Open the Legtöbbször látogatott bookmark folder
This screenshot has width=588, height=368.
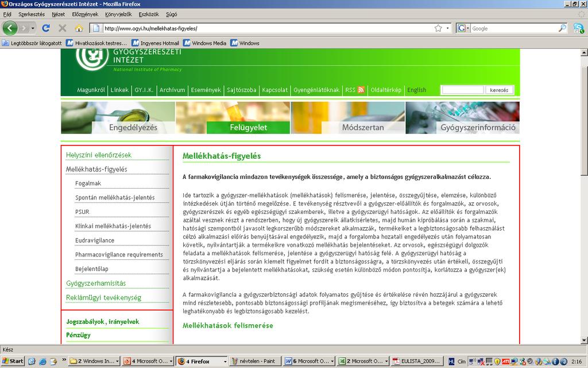click(x=32, y=43)
